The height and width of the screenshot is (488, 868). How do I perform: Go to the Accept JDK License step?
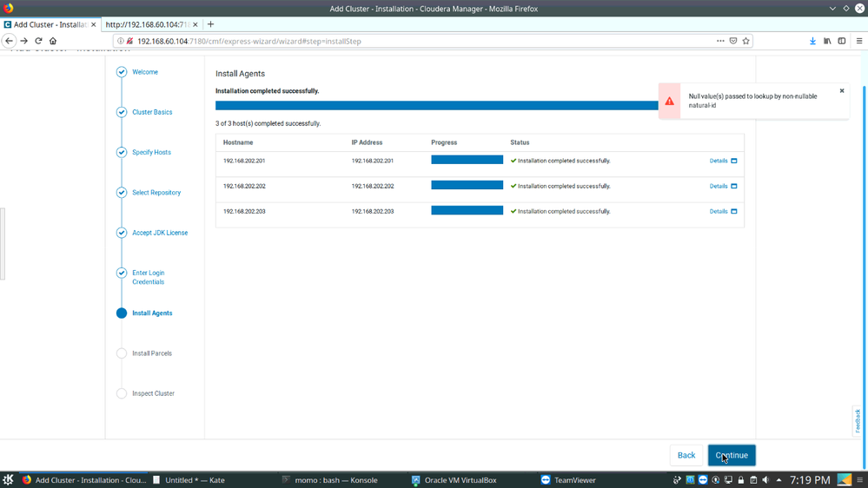click(160, 233)
